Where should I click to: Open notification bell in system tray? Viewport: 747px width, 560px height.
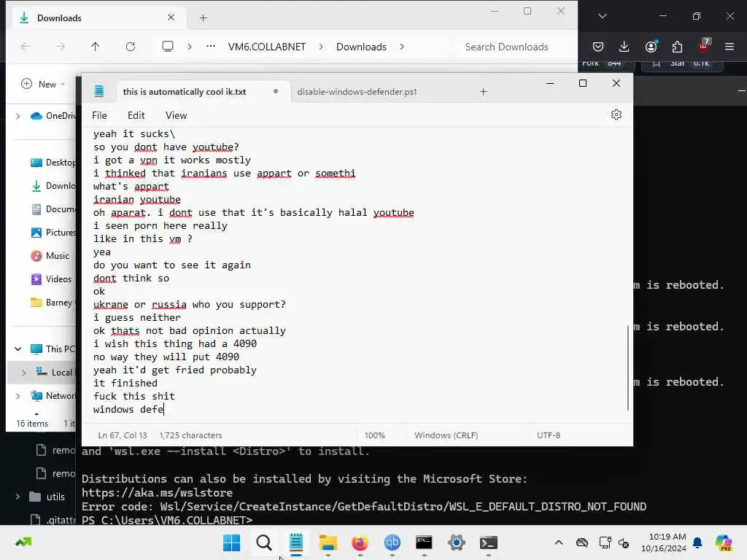(x=697, y=542)
